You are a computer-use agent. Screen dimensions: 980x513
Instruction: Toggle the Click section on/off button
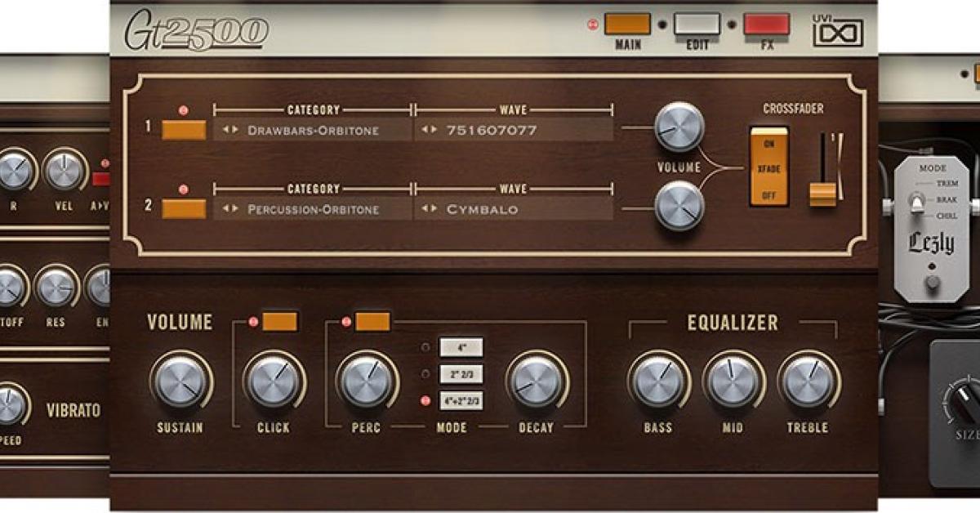click(280, 322)
